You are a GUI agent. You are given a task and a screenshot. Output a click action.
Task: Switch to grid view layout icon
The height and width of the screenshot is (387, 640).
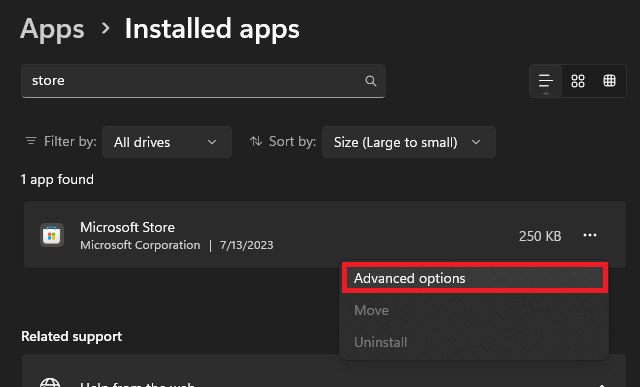[578, 81]
